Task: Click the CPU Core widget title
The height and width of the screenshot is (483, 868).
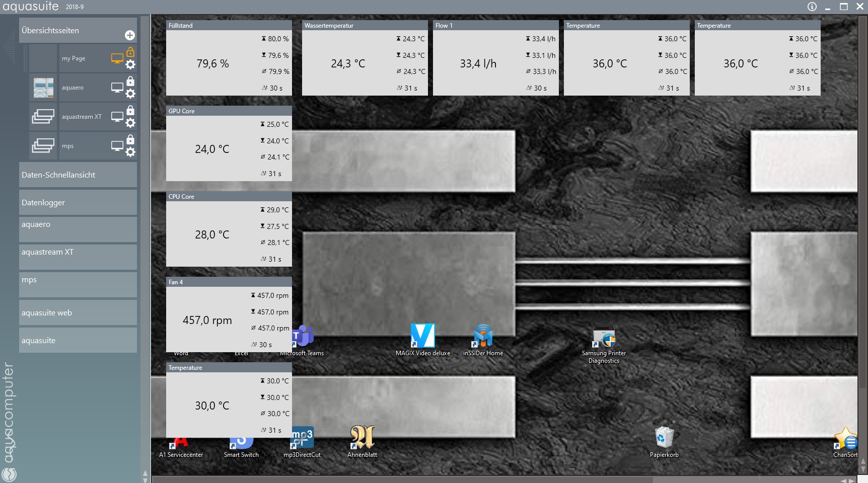Action: (181, 196)
